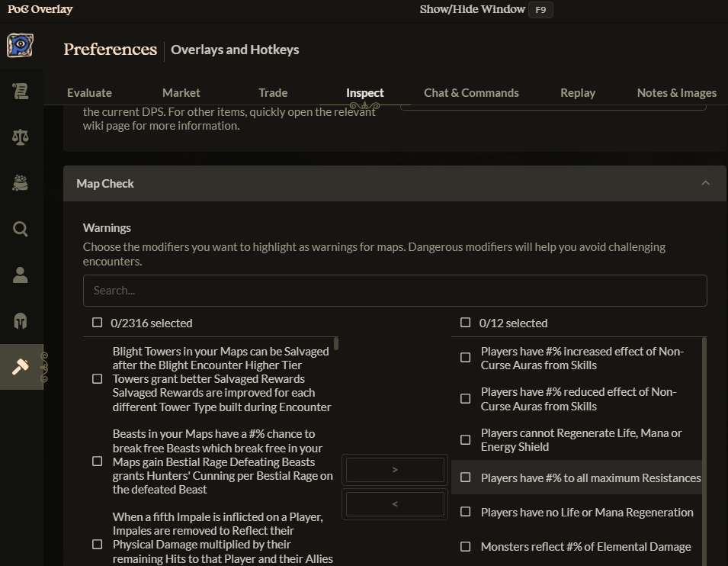This screenshot has width=728, height=566.
Task: Click the magnifying glass sidebar icon
Action: 21,229
